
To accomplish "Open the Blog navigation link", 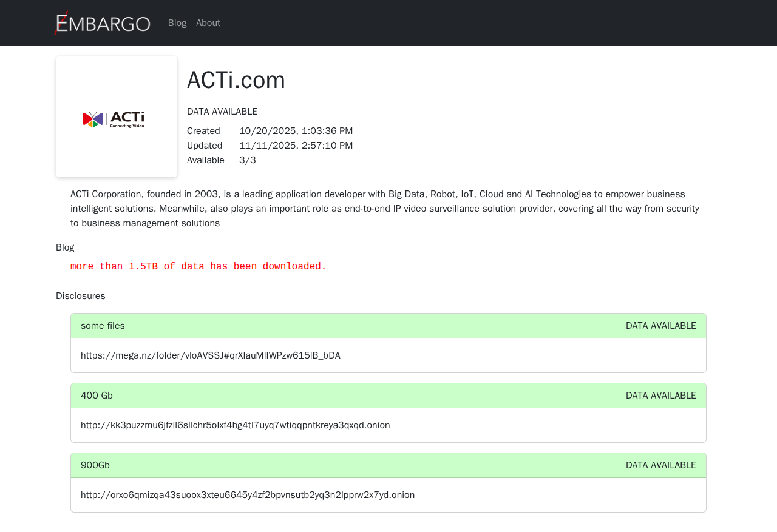I will click(177, 23).
